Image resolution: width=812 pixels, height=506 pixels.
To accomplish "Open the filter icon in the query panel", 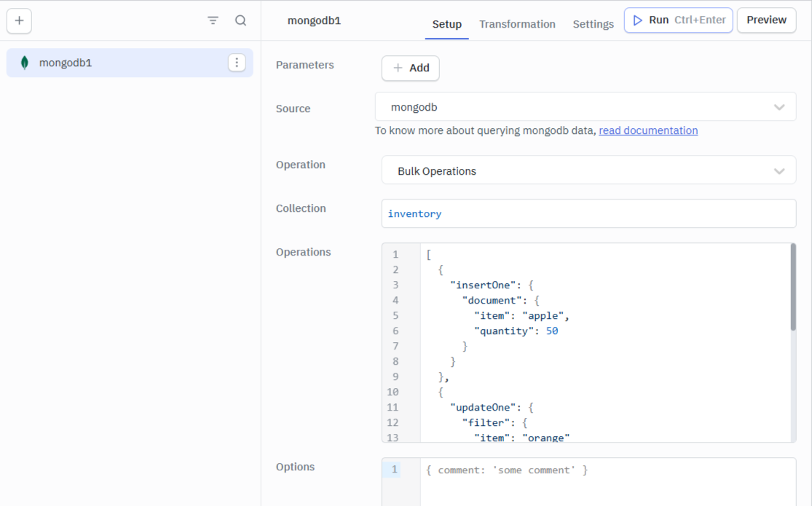I will point(212,20).
